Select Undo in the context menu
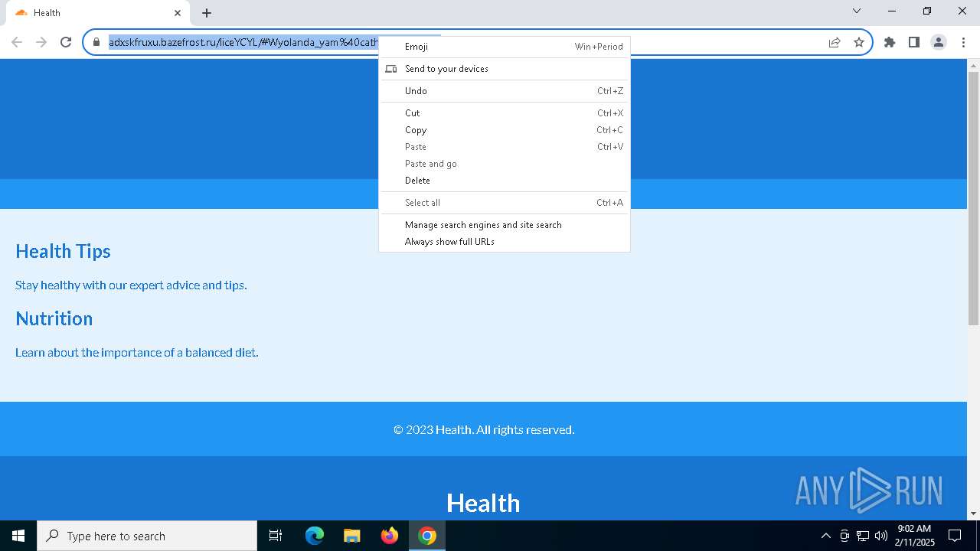 click(505, 91)
